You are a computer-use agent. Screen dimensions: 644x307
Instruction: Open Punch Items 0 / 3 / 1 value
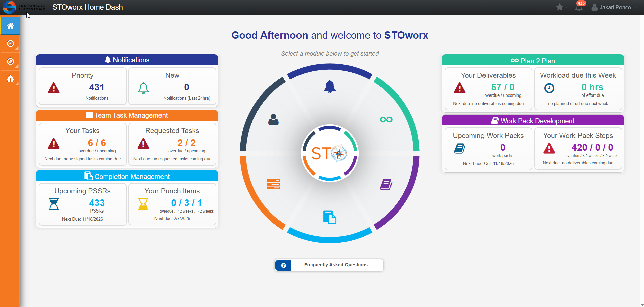tap(187, 203)
